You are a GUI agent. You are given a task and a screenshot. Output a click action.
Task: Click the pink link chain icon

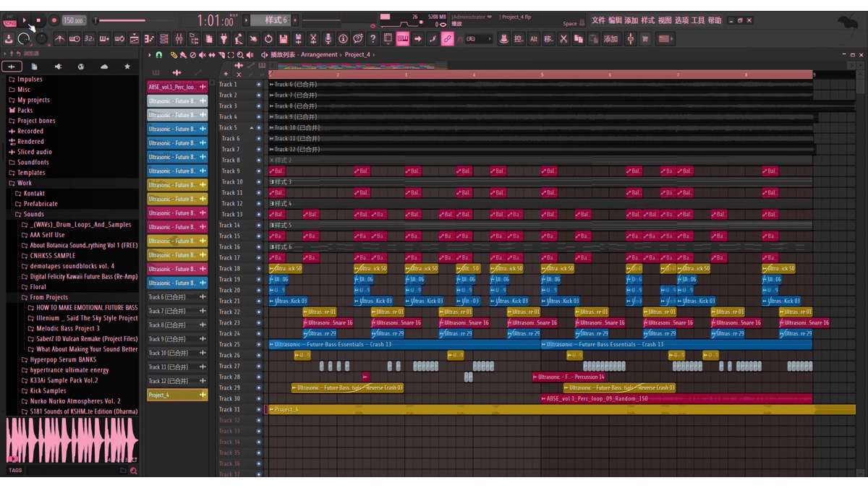coord(447,39)
